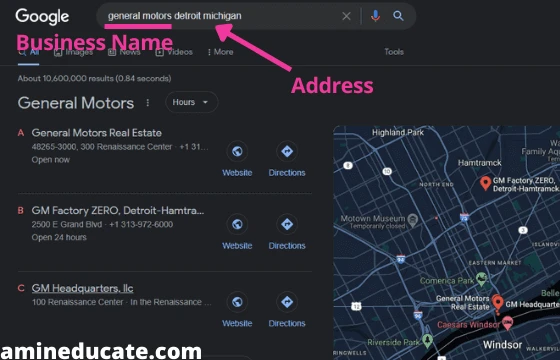The width and height of the screenshot is (560, 360).
Task: Click the Eastern Market label on the map
Action: [495, 262]
